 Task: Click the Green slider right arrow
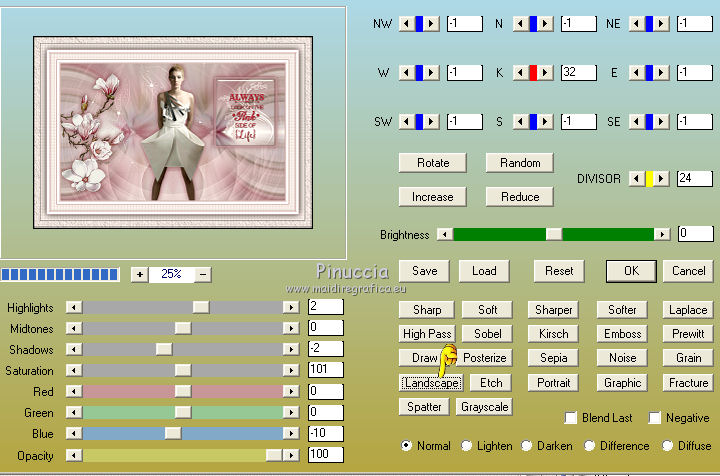(291, 412)
